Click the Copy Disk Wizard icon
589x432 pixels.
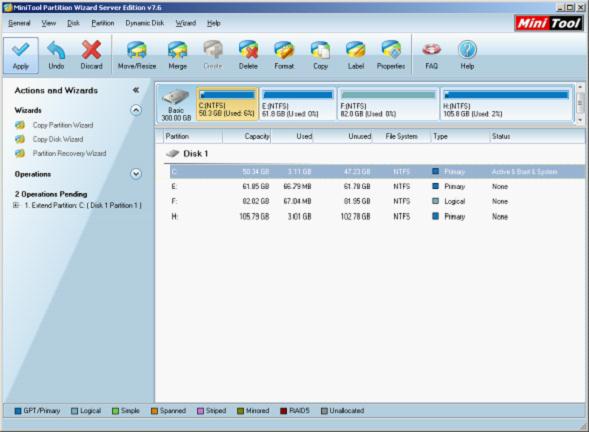[x=20, y=139]
